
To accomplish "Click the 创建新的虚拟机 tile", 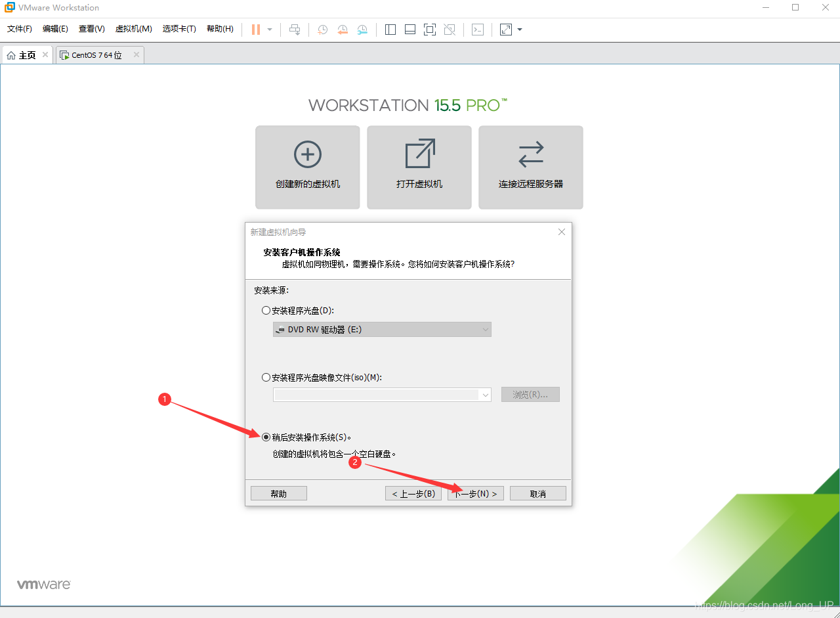I will [308, 167].
